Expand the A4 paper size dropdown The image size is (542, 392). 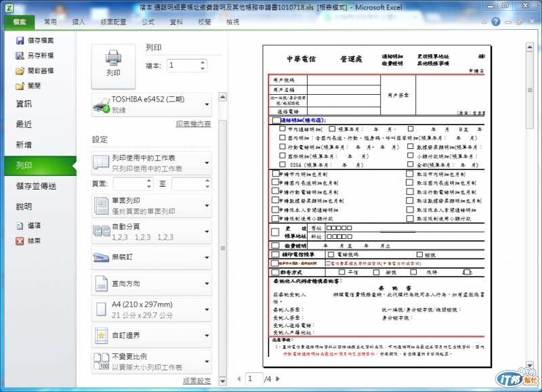coord(207,310)
